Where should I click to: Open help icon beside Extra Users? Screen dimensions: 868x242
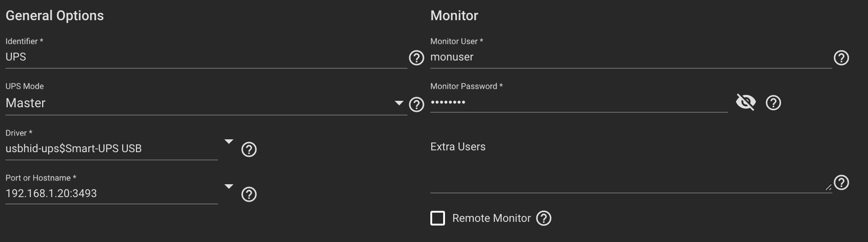coord(841,182)
